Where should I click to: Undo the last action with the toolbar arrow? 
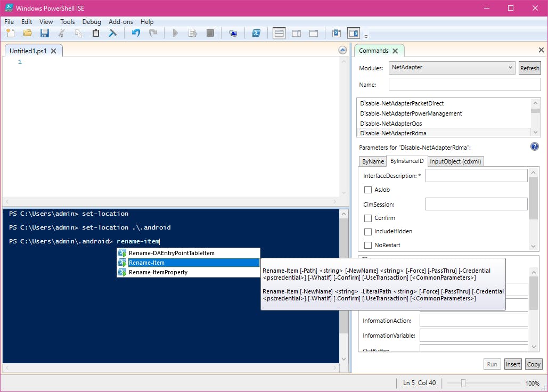coord(136,33)
